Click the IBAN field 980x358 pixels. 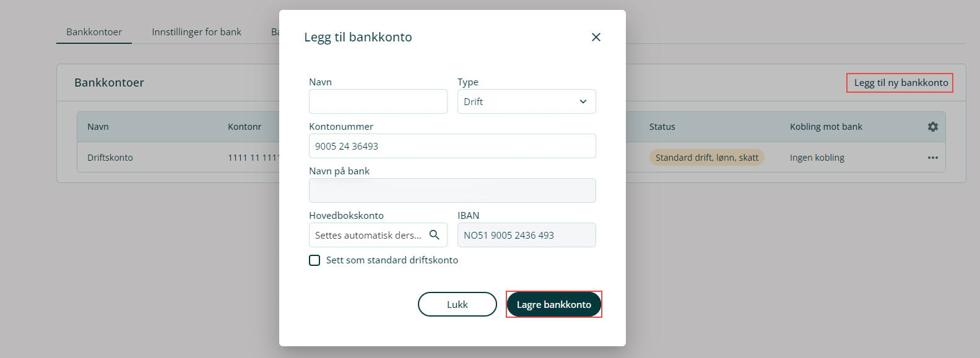pyautogui.click(x=526, y=235)
